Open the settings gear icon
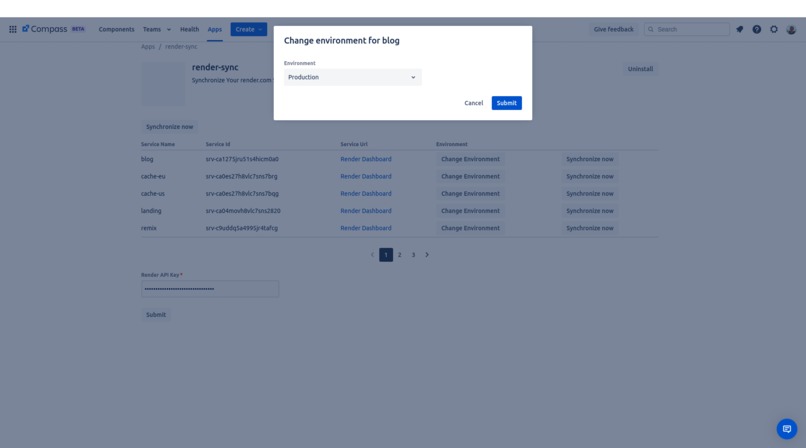 point(774,29)
